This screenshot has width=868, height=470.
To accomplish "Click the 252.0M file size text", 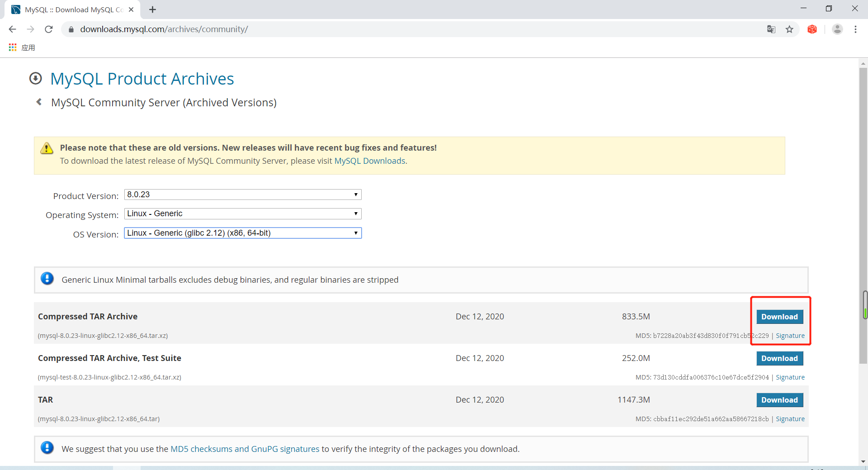I will 636,358.
